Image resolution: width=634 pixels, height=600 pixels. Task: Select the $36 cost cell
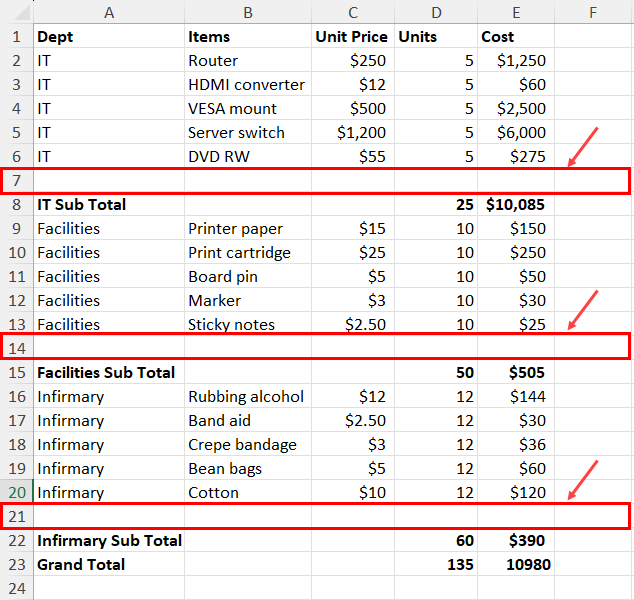(516, 445)
